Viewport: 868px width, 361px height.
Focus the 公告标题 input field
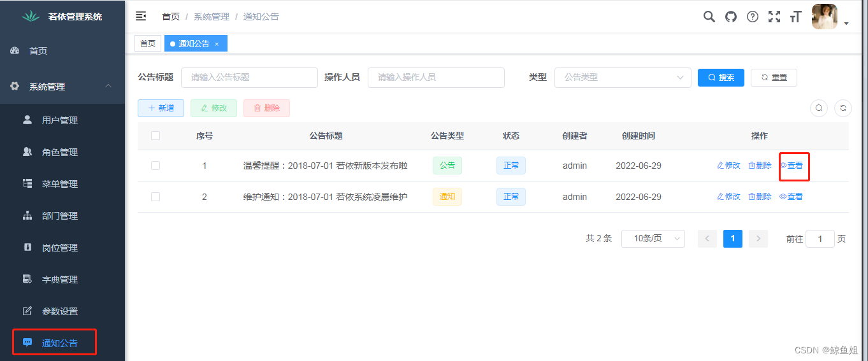249,78
